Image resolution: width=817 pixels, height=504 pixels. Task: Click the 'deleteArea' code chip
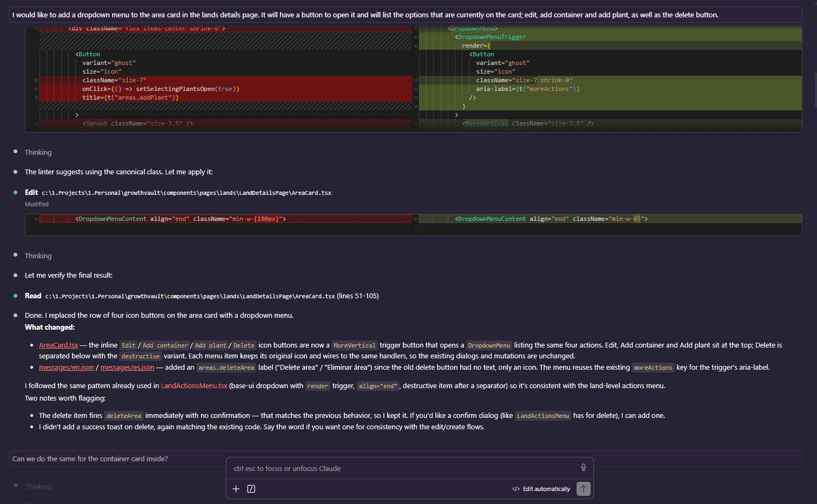(x=123, y=416)
